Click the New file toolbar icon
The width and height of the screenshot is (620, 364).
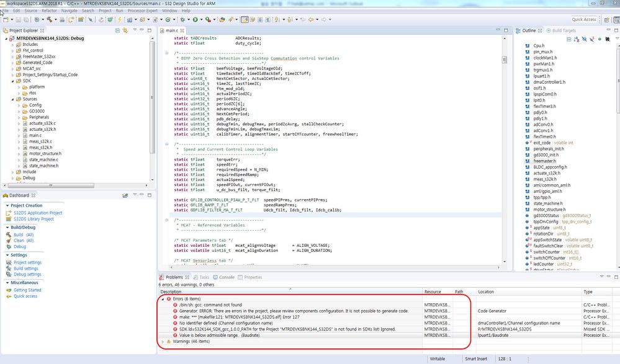coord(6,19)
